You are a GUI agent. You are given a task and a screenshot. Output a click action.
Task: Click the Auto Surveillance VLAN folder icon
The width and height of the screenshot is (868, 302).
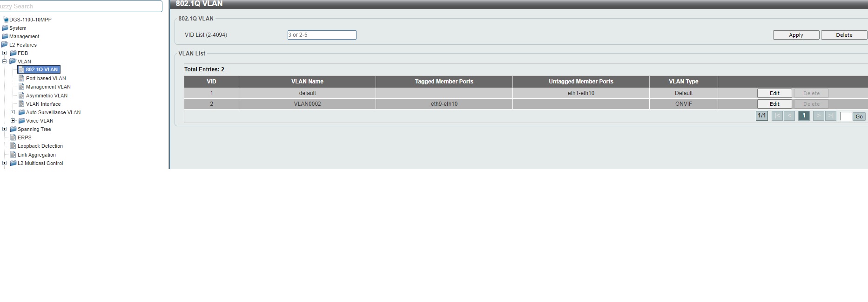(x=22, y=112)
